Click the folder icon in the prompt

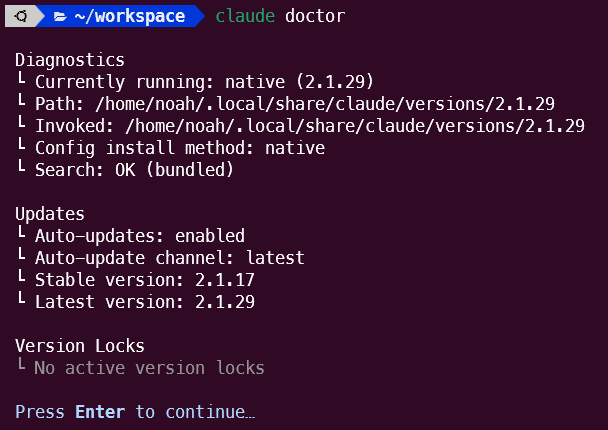pos(60,17)
